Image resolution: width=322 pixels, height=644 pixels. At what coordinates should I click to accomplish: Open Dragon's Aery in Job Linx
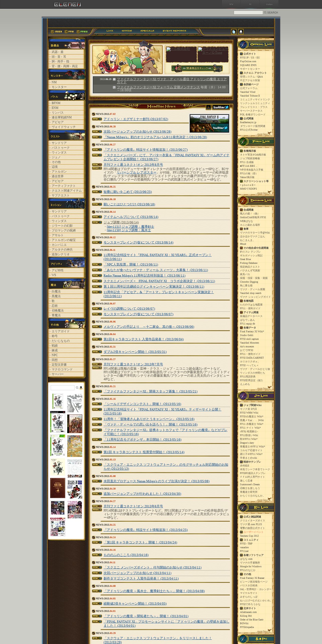coord(247,443)
